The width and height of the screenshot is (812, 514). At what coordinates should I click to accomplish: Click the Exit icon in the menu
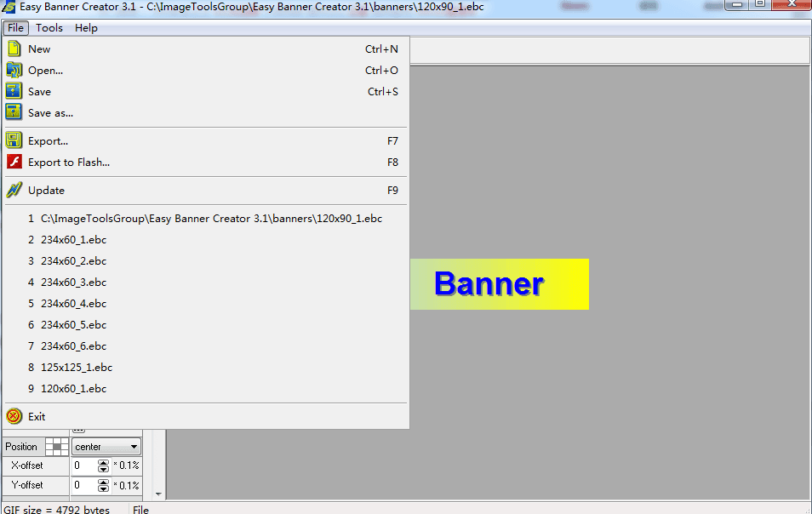pos(14,416)
